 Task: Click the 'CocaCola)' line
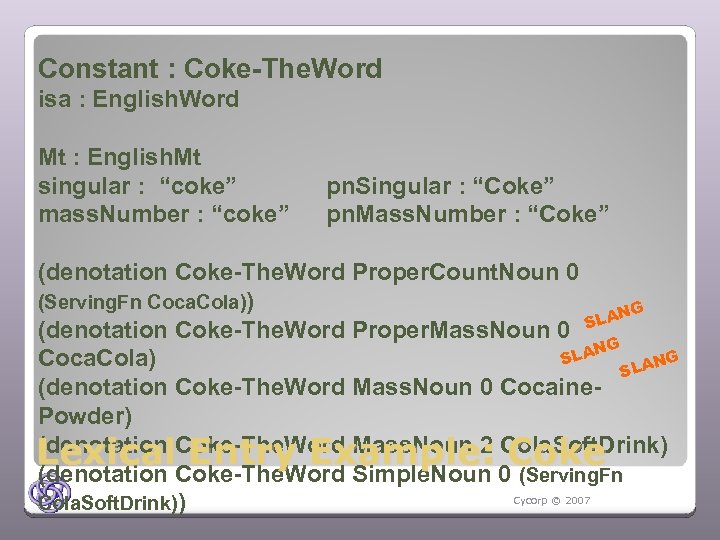(97, 358)
